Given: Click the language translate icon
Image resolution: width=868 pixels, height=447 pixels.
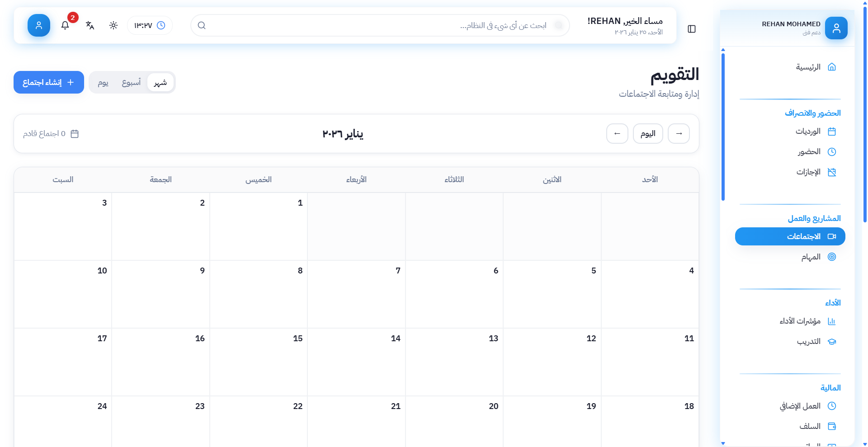Looking at the screenshot, I should point(90,25).
